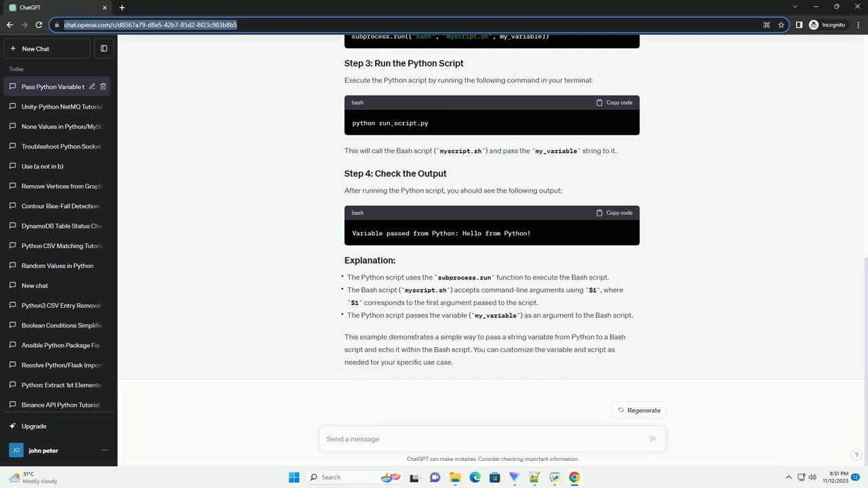
Task: Click the Step 3: Run the Python Script heading
Action: (x=404, y=63)
